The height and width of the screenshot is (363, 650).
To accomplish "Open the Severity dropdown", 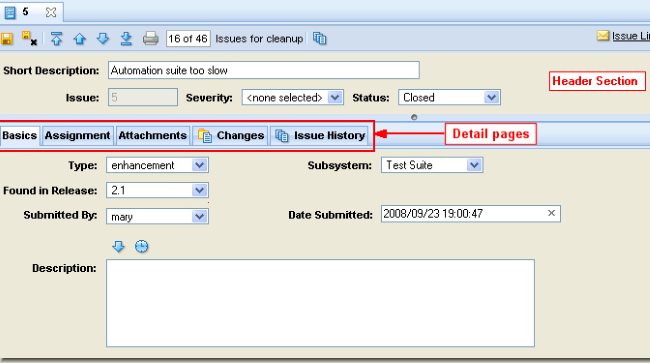I will 293,97.
